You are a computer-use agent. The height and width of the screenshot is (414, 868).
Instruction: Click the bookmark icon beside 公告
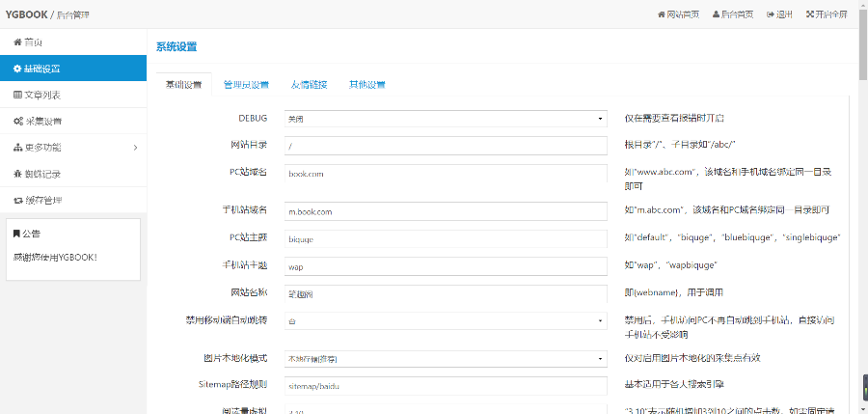[16, 234]
